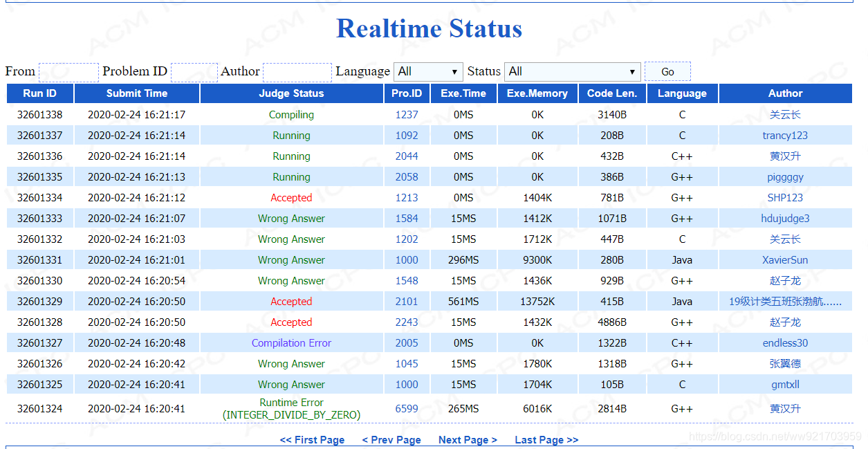Click execution time 296MS

point(463,260)
